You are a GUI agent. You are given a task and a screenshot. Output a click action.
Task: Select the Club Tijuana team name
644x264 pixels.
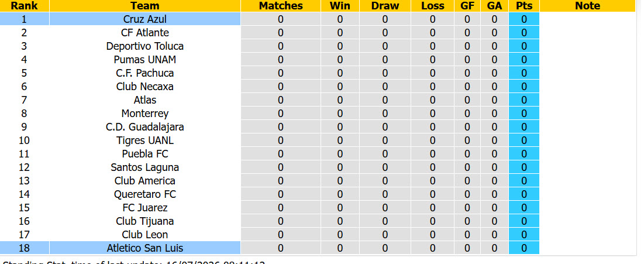click(x=144, y=221)
